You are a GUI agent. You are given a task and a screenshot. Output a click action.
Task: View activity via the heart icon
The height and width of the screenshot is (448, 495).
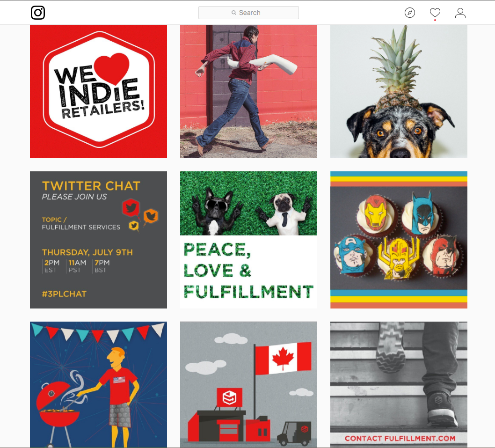coord(435,13)
